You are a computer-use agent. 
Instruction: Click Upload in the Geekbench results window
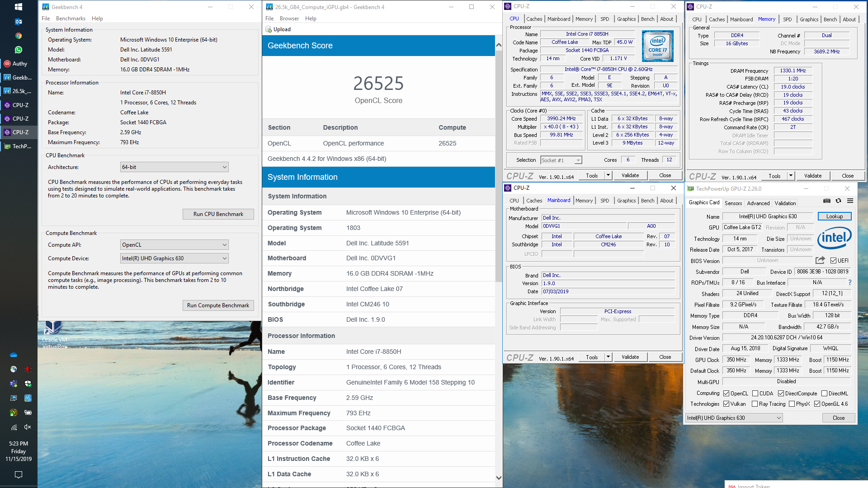[278, 29]
